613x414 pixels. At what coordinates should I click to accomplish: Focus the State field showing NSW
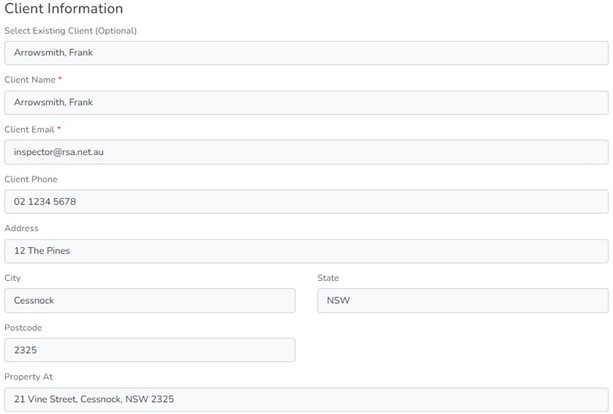tap(462, 301)
